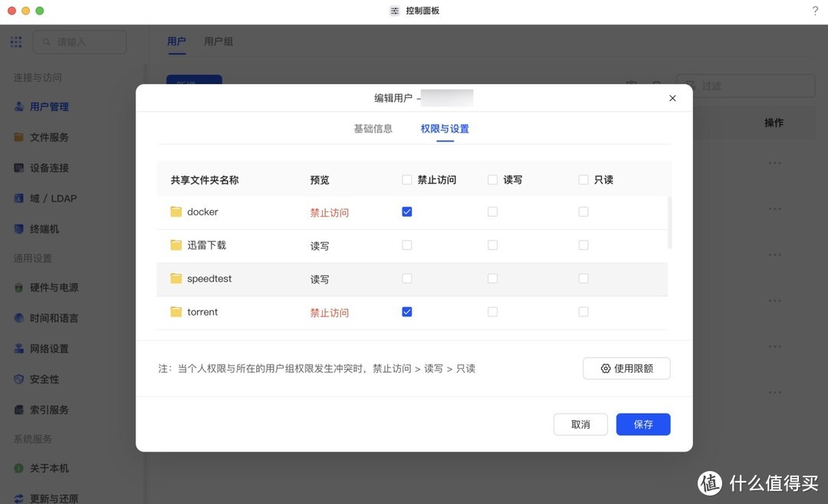
Task: Click the speedtest folder icon
Action: click(176, 279)
